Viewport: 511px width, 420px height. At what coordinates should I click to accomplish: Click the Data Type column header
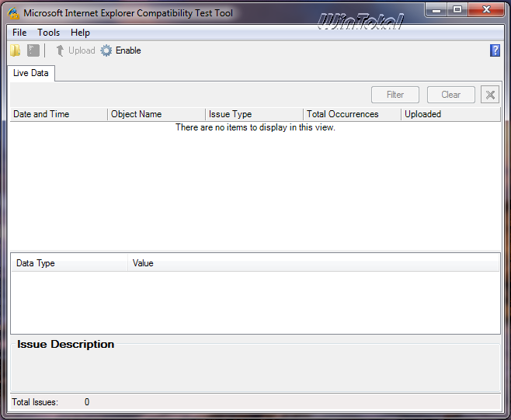(x=69, y=263)
